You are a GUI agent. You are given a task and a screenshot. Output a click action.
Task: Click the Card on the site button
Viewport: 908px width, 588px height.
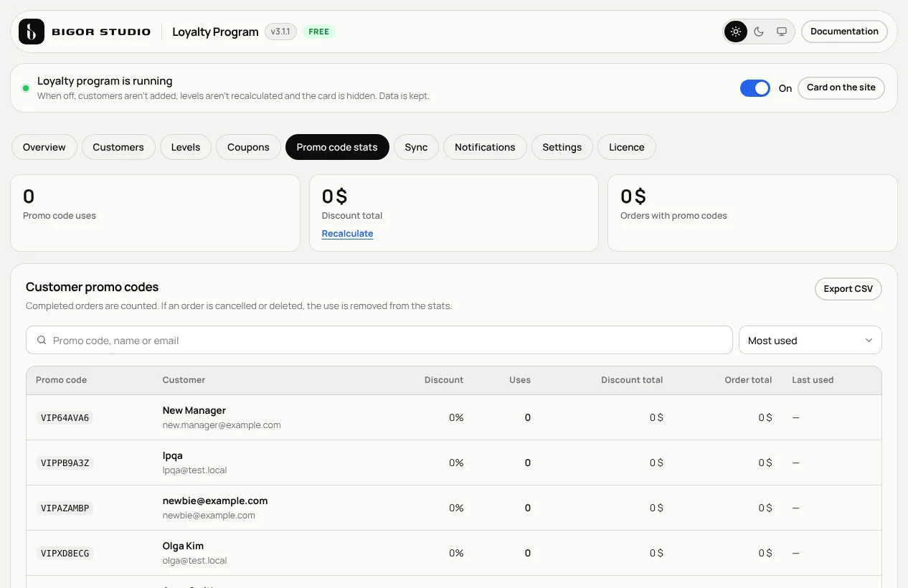(x=841, y=87)
